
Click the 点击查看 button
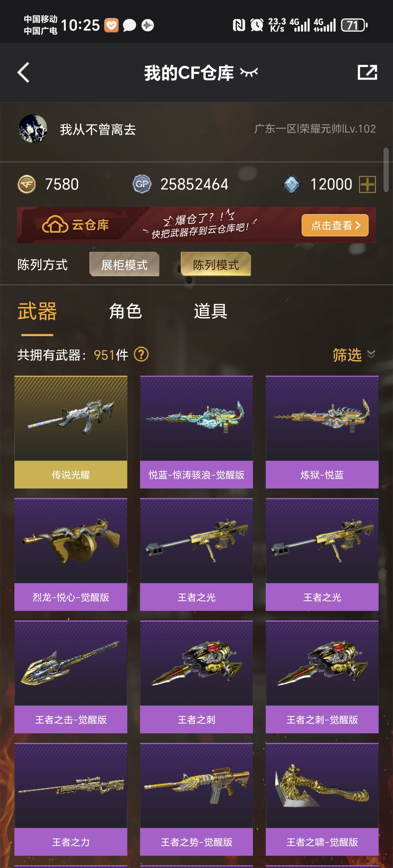click(x=335, y=225)
